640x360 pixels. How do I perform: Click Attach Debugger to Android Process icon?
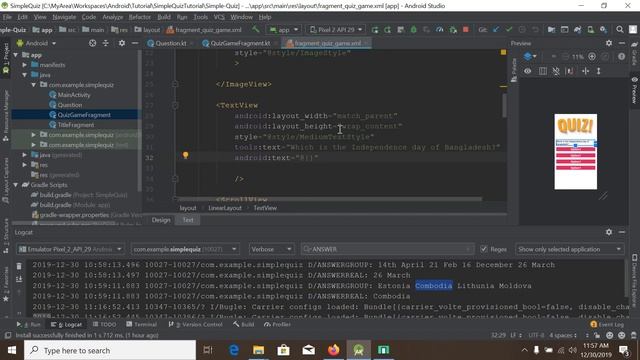pyautogui.click(x=453, y=29)
